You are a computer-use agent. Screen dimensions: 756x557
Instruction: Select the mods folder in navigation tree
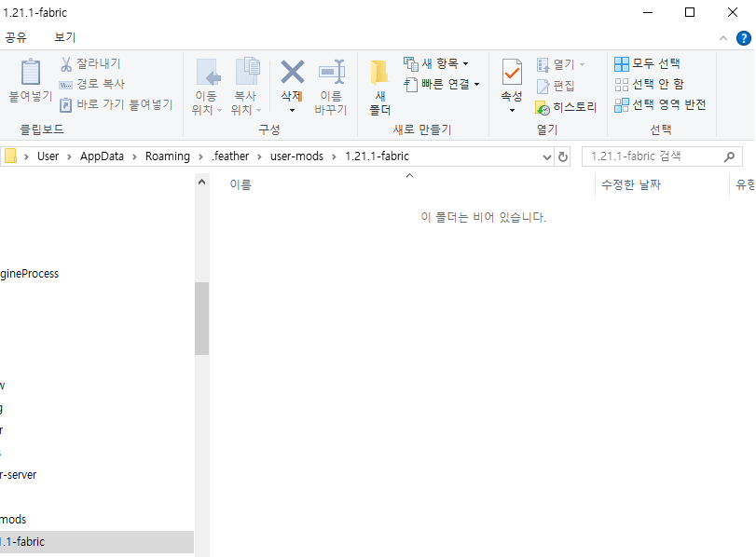tap(13, 520)
